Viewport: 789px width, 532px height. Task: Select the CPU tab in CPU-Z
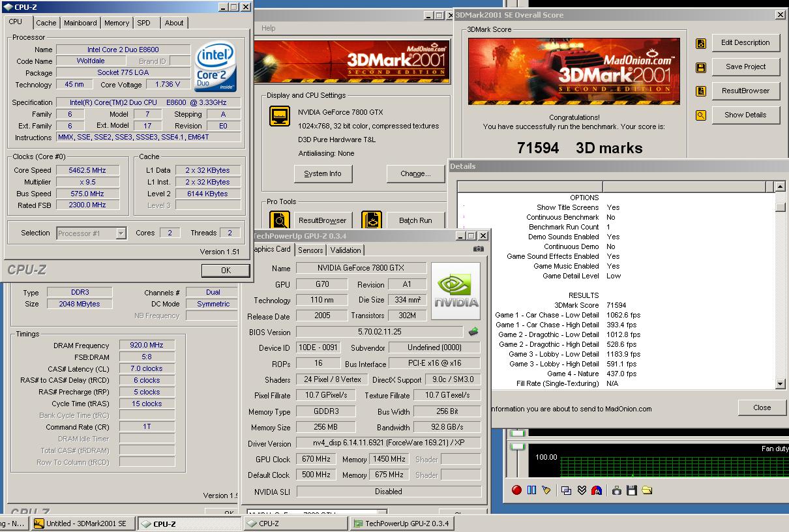[16, 22]
